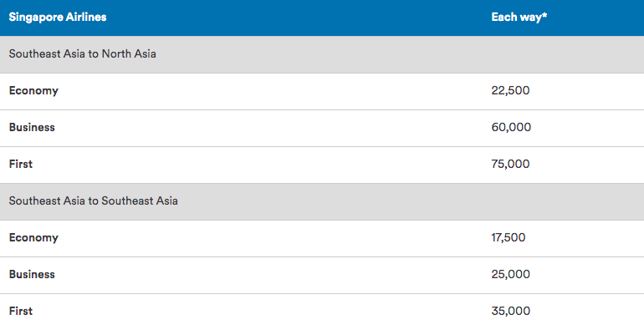Click the Singapore Airlines column header
The image size is (644, 330).
point(58,18)
